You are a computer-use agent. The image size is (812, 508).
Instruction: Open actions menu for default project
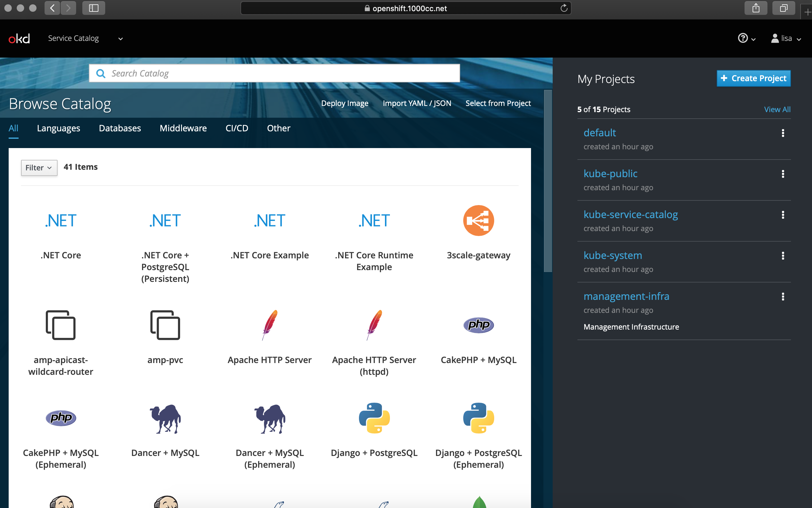[x=783, y=133]
